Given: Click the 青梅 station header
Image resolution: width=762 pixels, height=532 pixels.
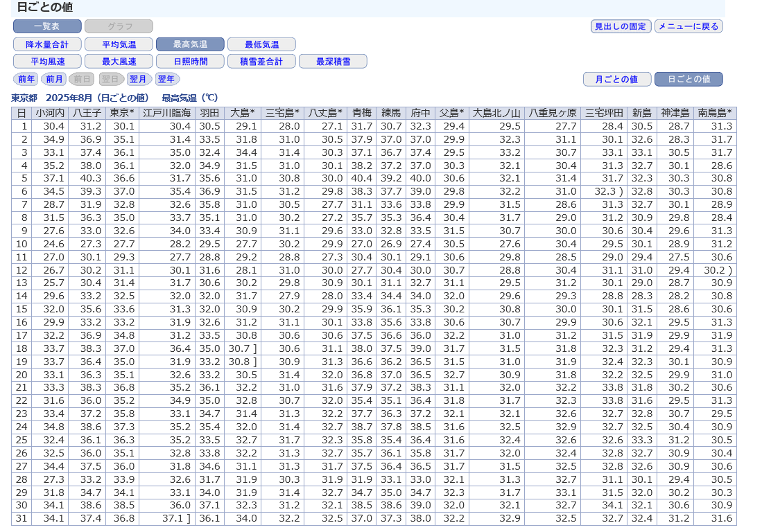Looking at the screenshot, I should click(361, 113).
